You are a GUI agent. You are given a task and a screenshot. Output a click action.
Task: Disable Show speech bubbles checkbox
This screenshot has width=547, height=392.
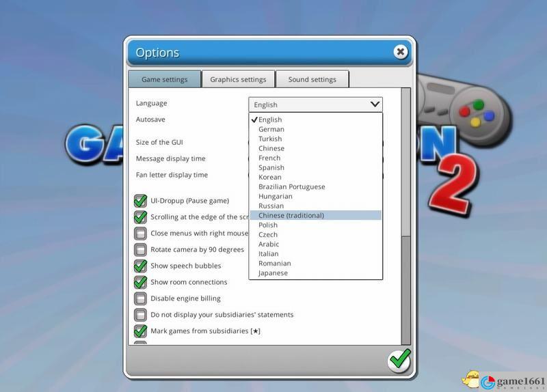click(x=140, y=266)
